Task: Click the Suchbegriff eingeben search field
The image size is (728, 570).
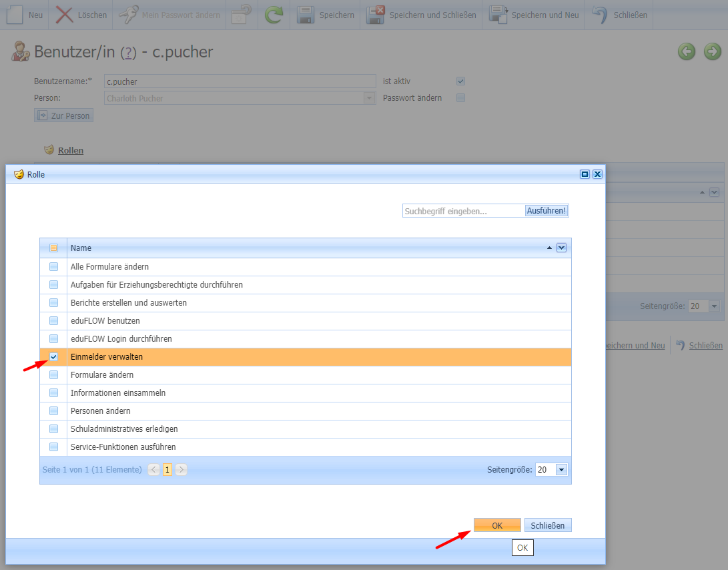Action: [x=463, y=211]
